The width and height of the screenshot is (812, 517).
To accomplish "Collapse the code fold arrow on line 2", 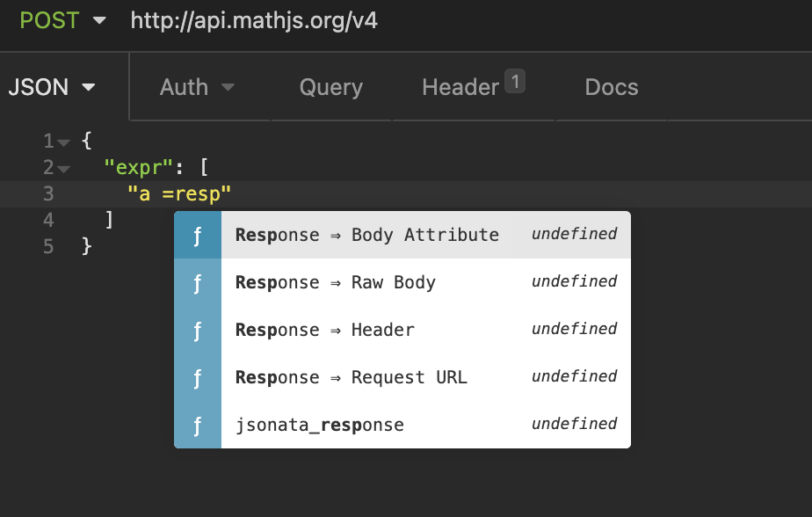I will click(x=63, y=169).
